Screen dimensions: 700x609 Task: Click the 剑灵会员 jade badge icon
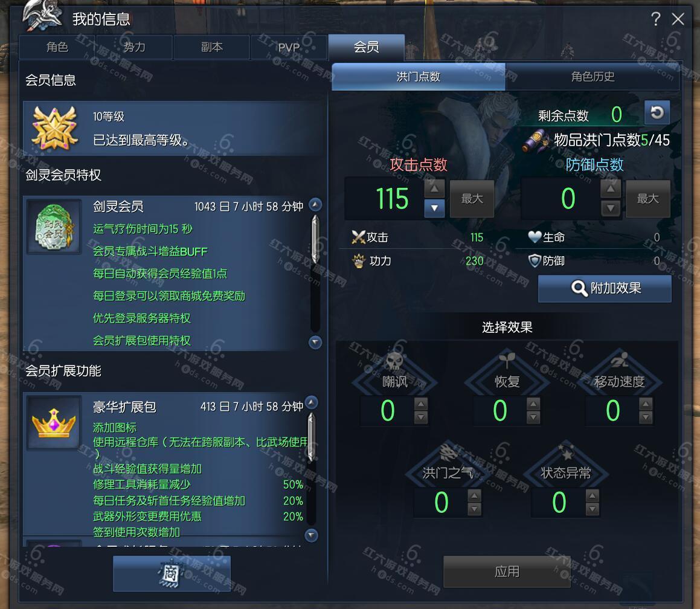54,227
